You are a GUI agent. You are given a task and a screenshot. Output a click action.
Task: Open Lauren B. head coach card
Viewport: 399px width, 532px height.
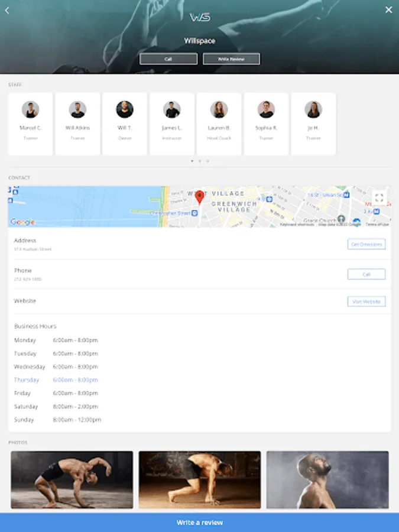point(219,124)
